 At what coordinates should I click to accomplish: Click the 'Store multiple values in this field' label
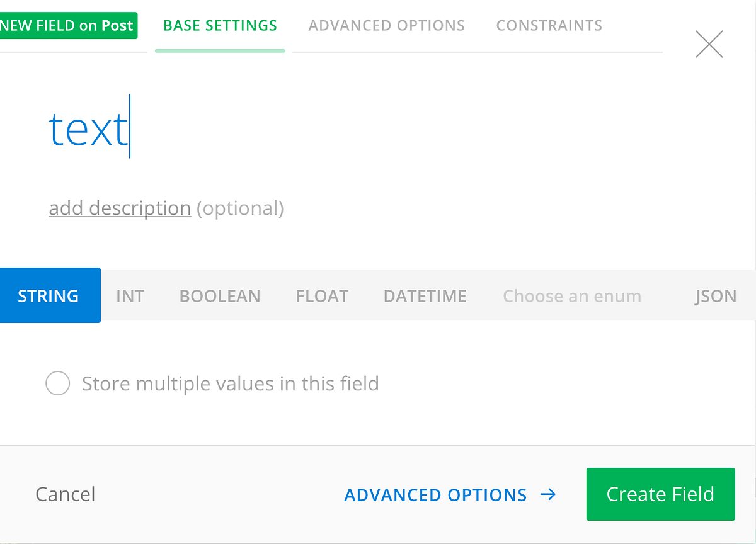[231, 383]
